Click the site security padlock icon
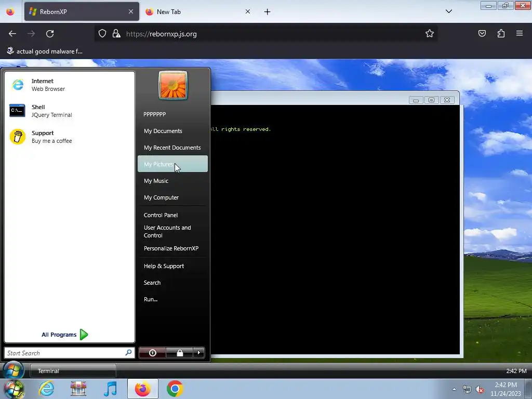This screenshot has height=399, width=532. pos(116,34)
